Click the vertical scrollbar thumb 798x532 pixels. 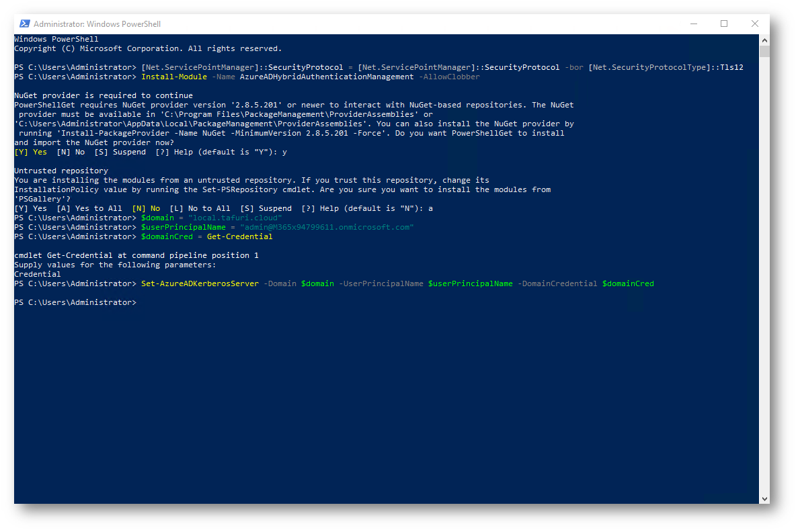(764, 52)
